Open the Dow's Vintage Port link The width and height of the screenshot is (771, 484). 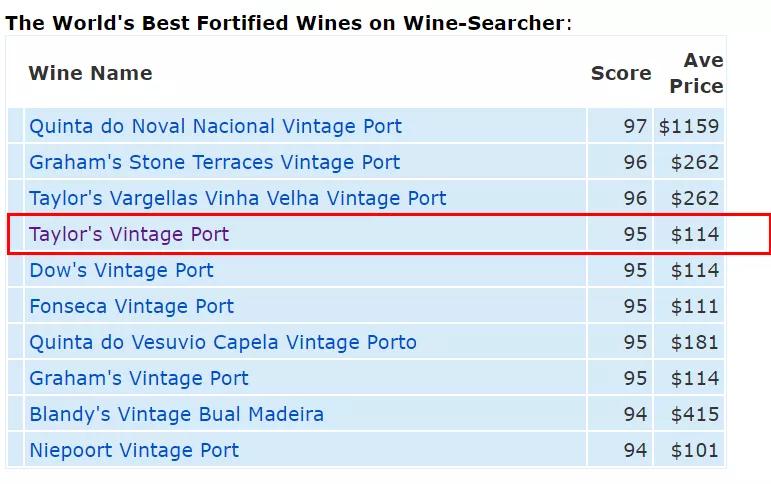pyautogui.click(x=121, y=271)
